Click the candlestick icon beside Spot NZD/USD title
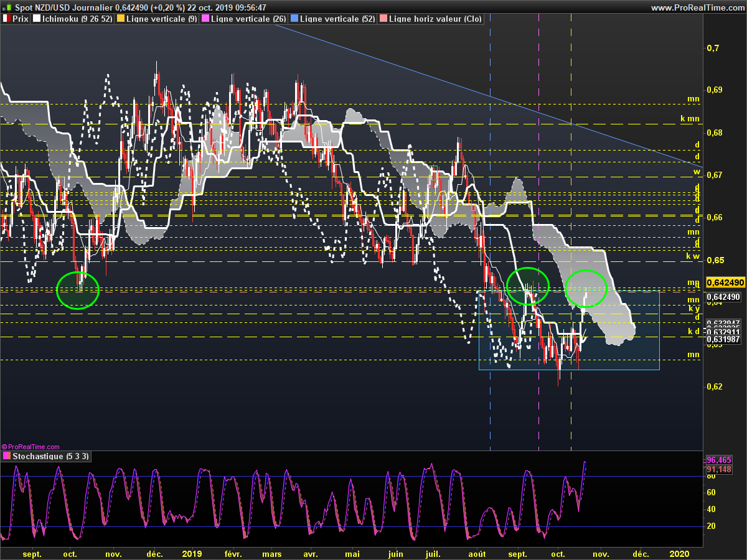The image size is (747, 560). [x=6, y=7]
